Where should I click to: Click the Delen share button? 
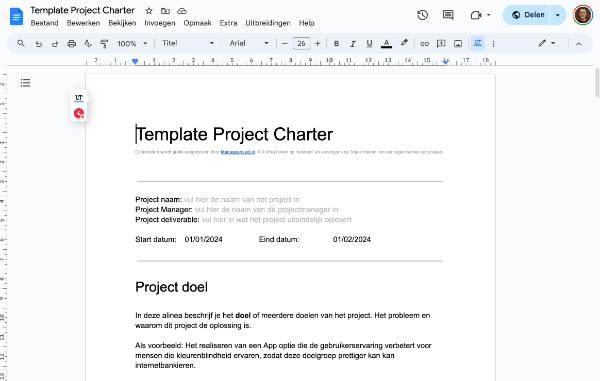527,15
